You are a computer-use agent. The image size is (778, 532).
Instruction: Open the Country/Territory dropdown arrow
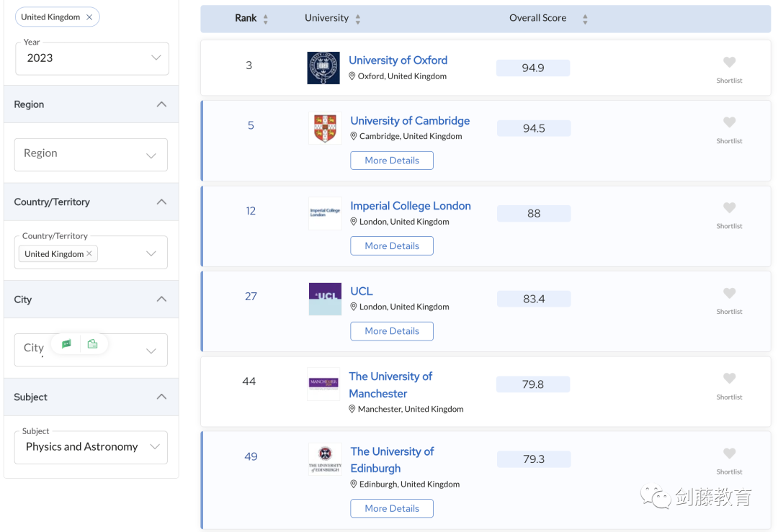coord(151,253)
